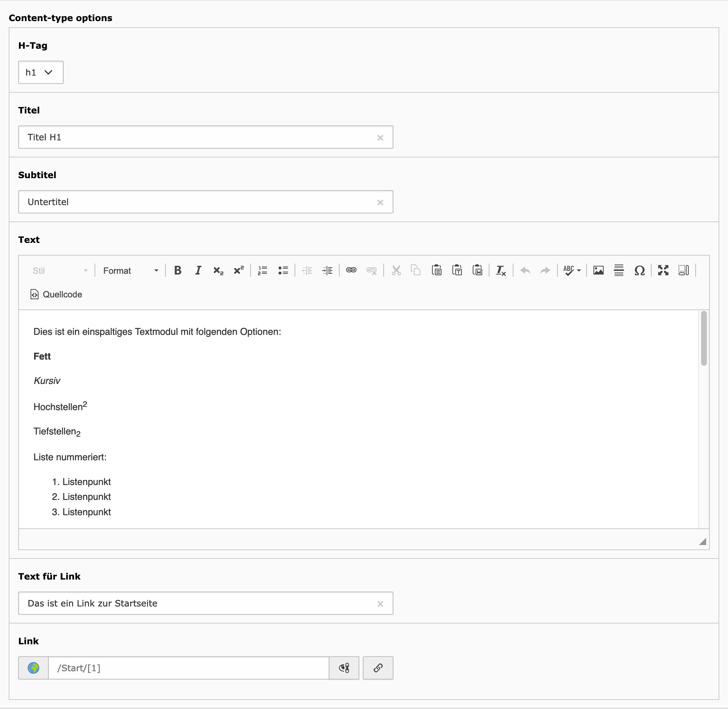Clear the Titel field with X

click(x=380, y=138)
